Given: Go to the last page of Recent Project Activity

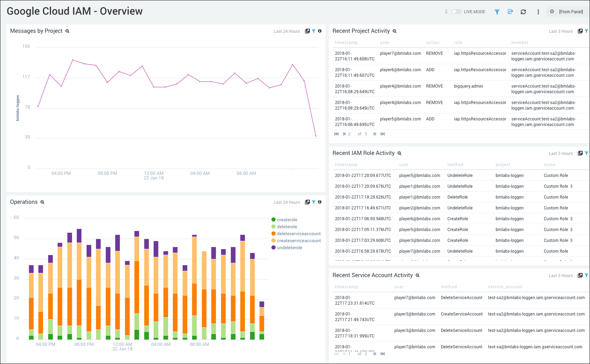Looking at the screenshot, I should pyautogui.click(x=383, y=134).
